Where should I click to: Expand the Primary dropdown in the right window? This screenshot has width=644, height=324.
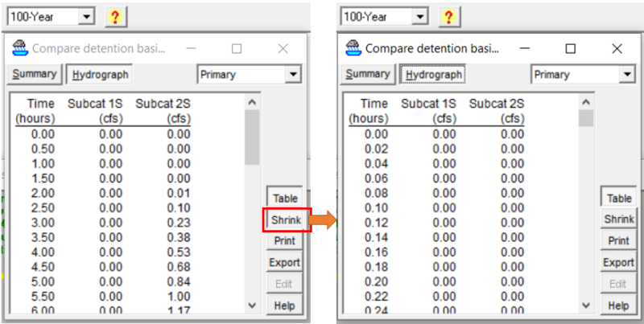coord(626,75)
